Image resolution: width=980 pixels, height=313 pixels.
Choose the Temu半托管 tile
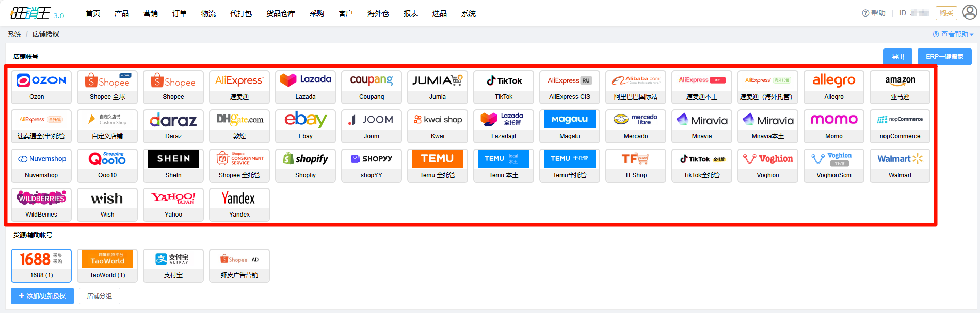point(570,166)
